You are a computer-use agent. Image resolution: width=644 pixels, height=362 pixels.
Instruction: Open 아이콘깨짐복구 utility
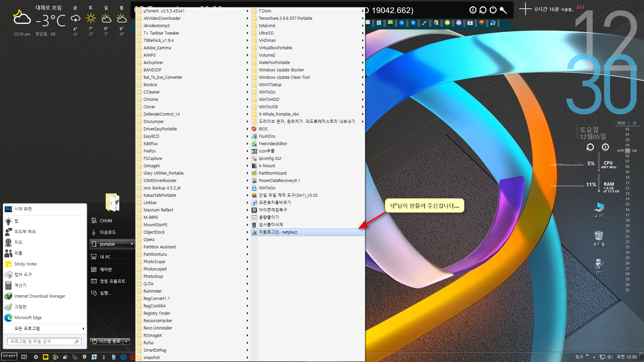point(308,210)
